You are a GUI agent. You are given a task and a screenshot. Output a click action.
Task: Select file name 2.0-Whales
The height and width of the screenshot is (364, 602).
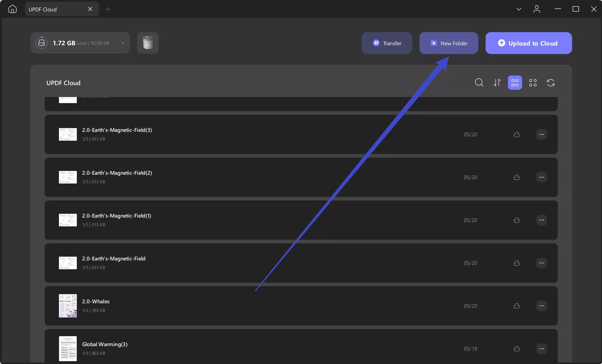(96, 301)
